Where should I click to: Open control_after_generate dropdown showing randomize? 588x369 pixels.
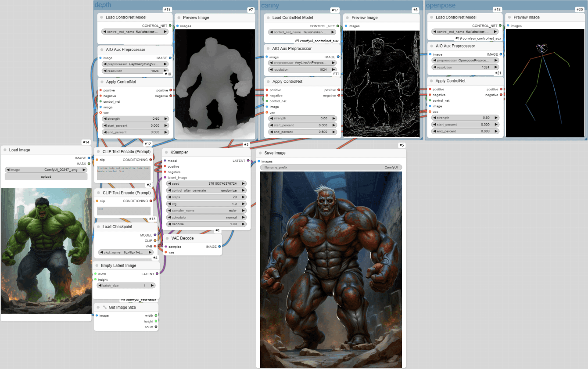[206, 190]
